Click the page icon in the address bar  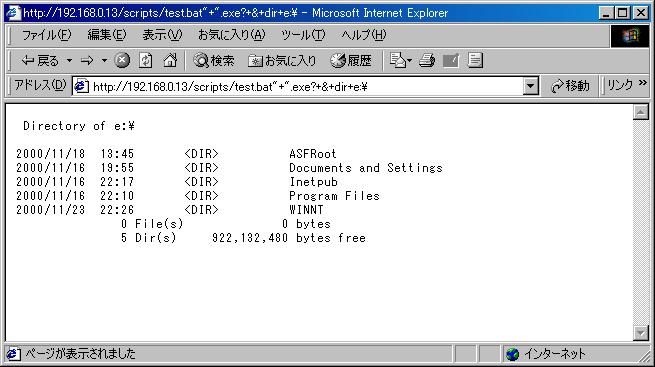point(81,86)
